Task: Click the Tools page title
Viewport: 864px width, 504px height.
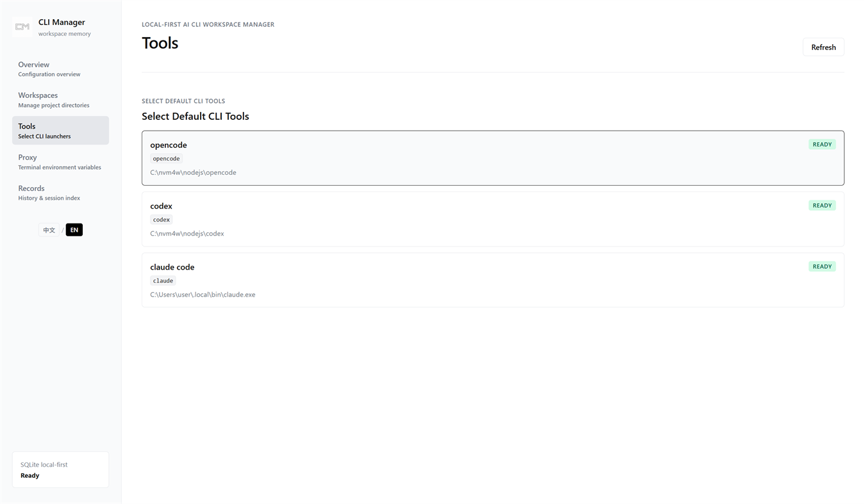Action: 160,43
